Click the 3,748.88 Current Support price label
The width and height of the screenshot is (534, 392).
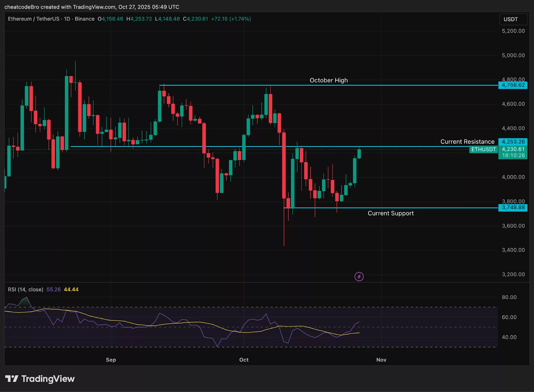tap(513, 207)
